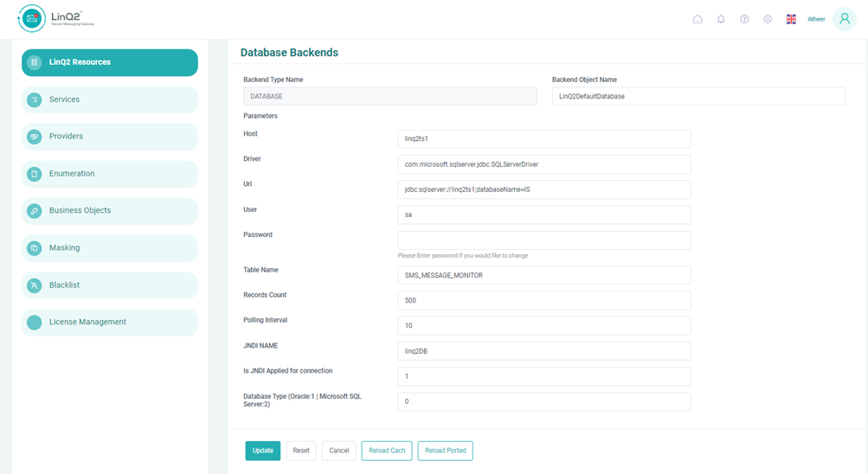Open the Business Objects menu item
Screen dimensions: 868x474
[x=110, y=211]
